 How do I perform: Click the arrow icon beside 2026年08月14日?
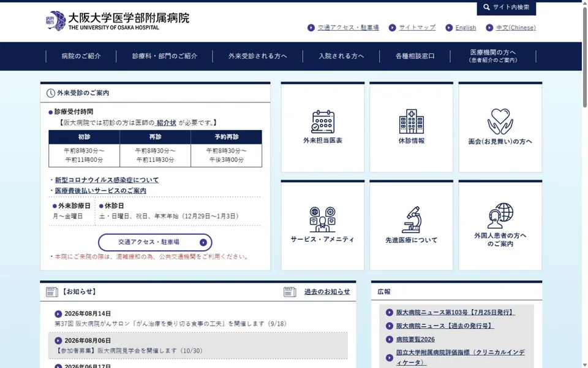58,314
